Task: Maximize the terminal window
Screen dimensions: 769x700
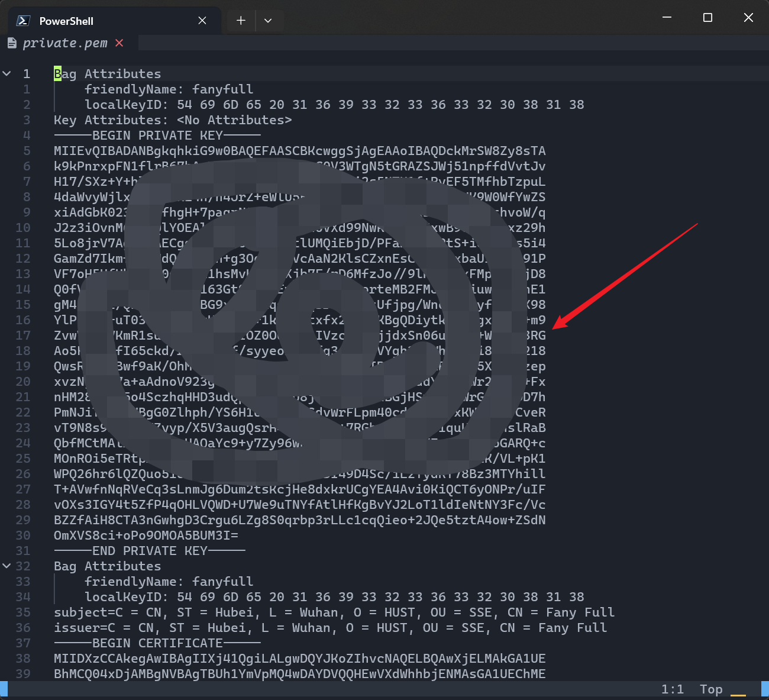Action: 707,18
